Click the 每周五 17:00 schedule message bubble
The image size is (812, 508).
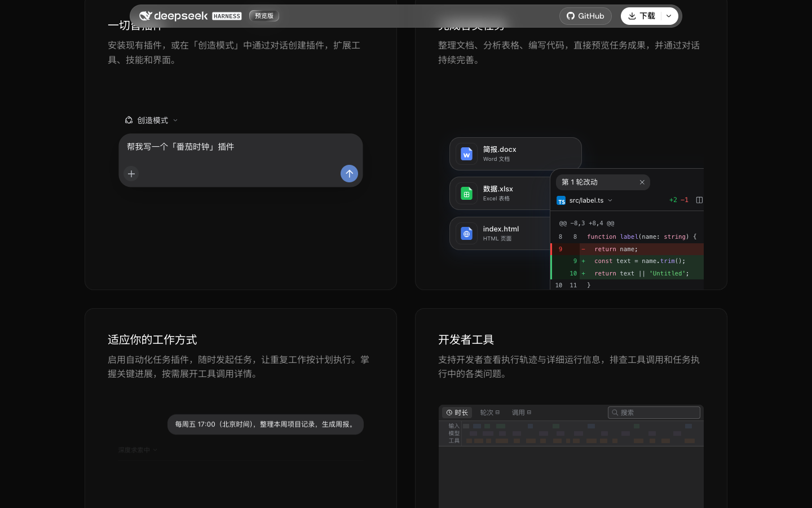266,424
